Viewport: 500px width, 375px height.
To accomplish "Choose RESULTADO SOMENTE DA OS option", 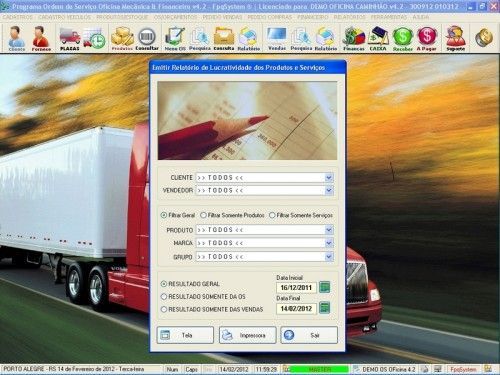I will coord(203,296).
